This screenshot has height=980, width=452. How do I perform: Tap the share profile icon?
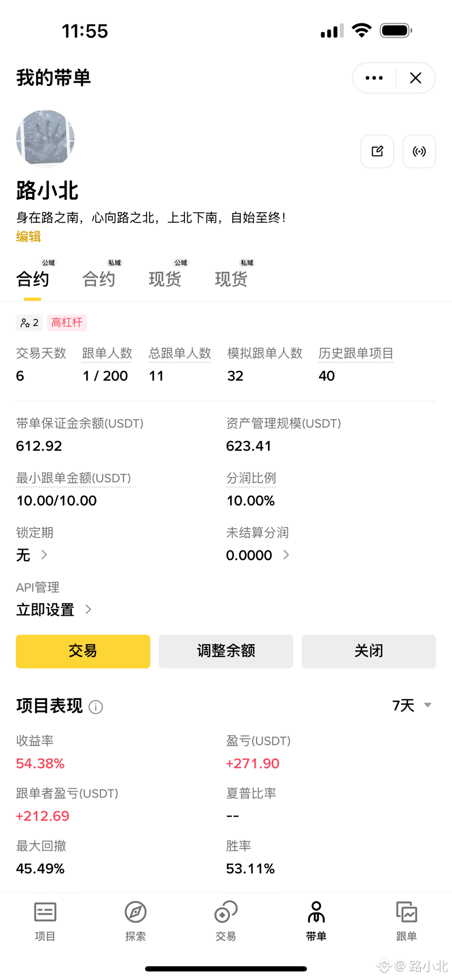pos(377,151)
